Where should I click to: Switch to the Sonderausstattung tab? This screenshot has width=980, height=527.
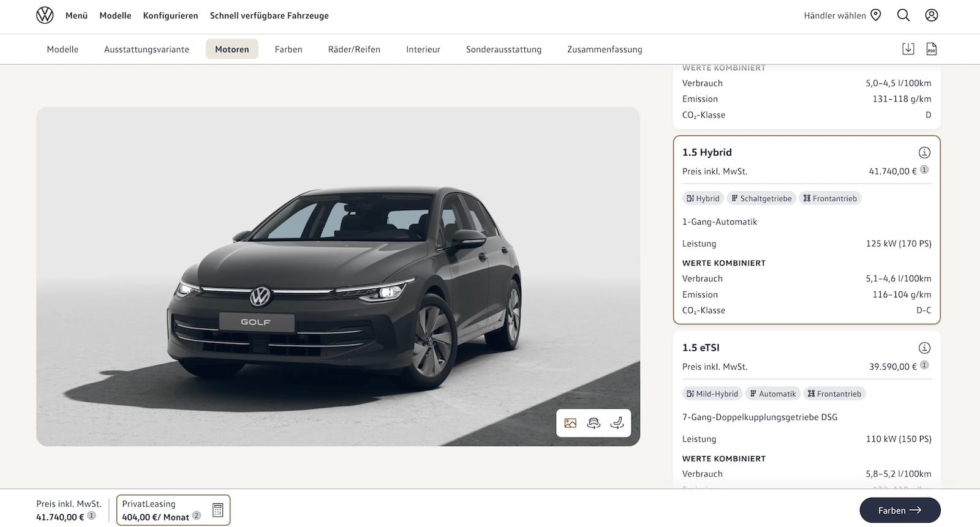click(503, 49)
